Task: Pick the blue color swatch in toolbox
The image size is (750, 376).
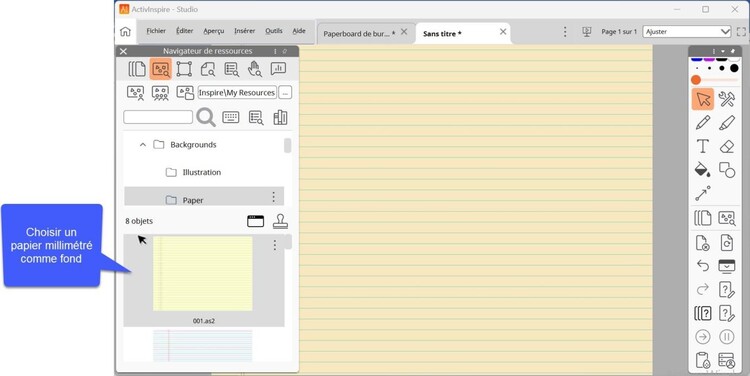Action: point(697,59)
